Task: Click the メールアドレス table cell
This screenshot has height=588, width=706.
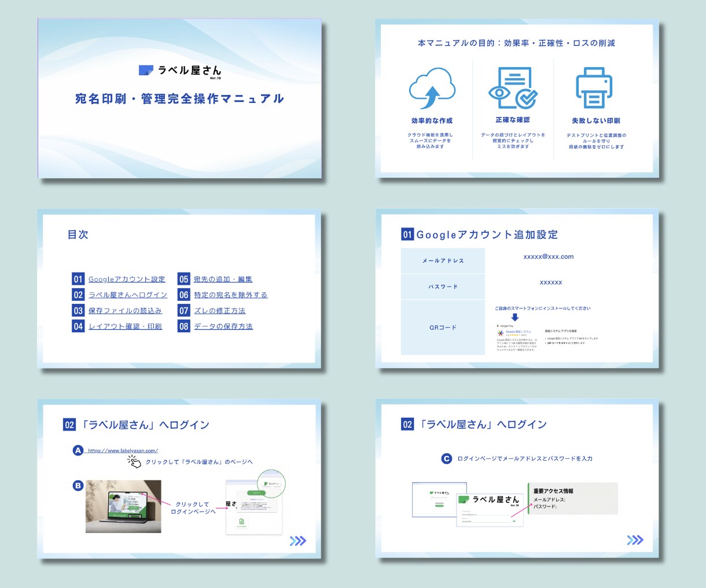Action: [x=443, y=261]
